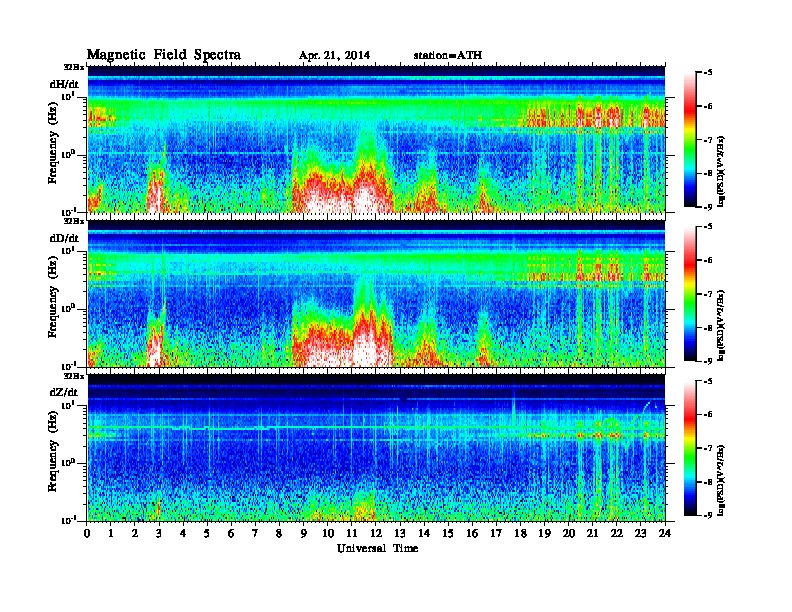
Task: Click the log PSD label beside dH/dt color bar
Action: [721, 171]
